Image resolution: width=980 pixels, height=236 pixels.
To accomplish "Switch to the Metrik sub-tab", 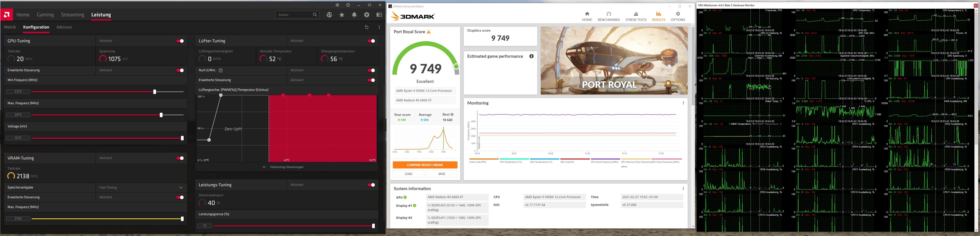I will click(x=10, y=27).
